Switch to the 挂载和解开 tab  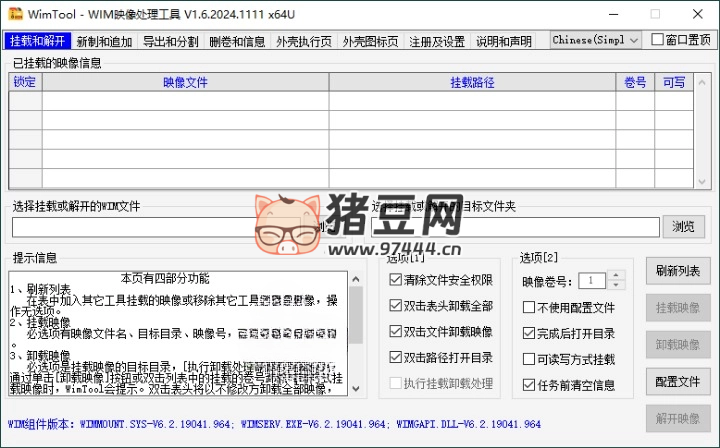point(37,41)
